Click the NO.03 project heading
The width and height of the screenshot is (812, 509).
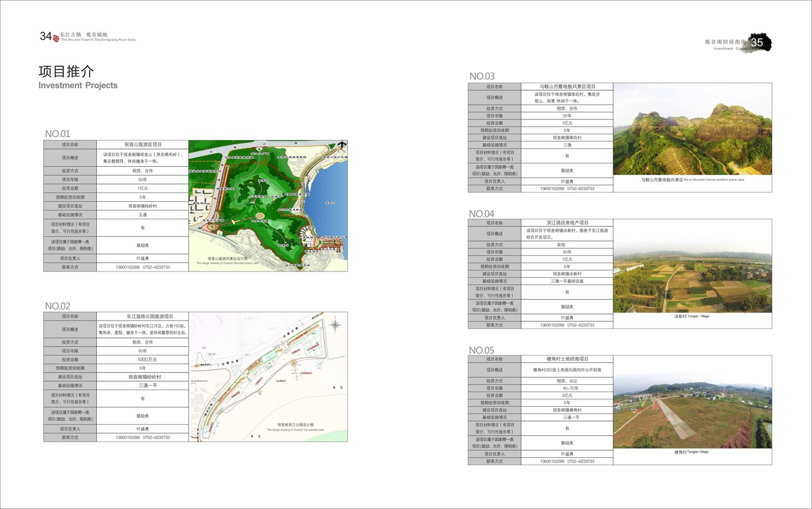(x=482, y=76)
